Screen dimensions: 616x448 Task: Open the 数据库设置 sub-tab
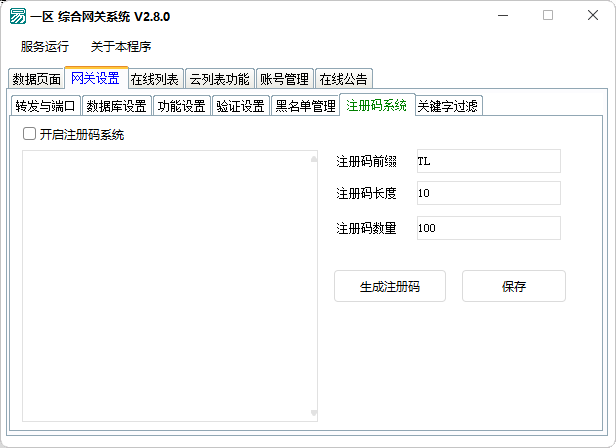click(116, 106)
